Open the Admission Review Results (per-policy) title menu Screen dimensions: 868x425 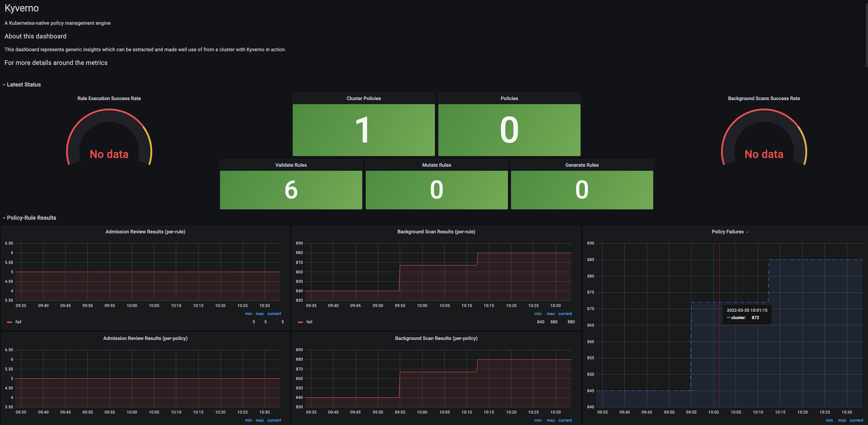pyautogui.click(x=145, y=339)
